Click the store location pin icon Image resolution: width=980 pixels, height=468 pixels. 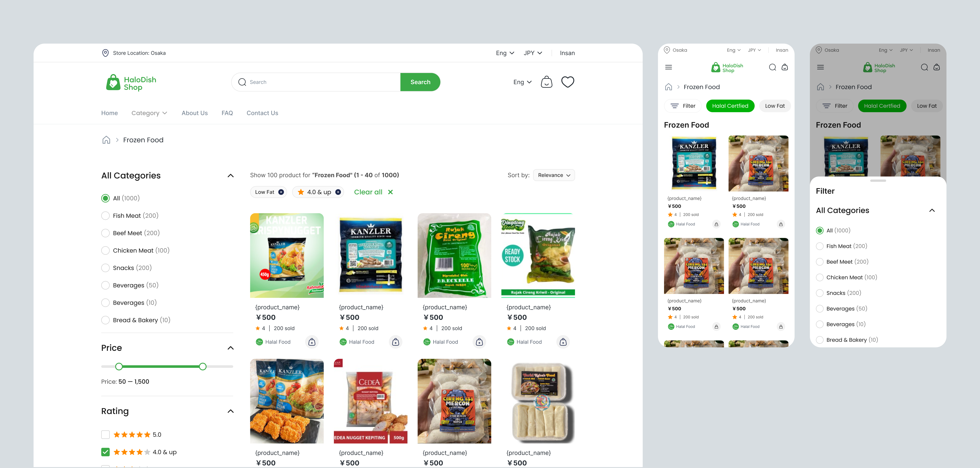click(x=105, y=53)
